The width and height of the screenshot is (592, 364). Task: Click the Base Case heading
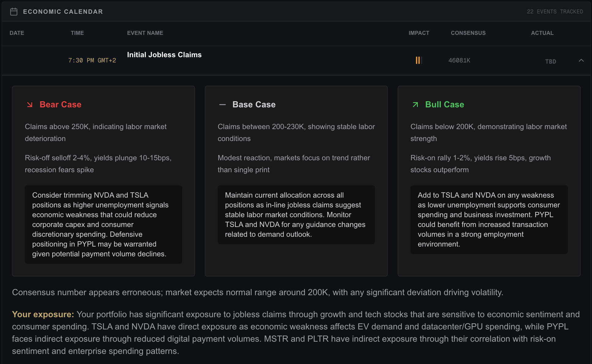[x=254, y=105]
